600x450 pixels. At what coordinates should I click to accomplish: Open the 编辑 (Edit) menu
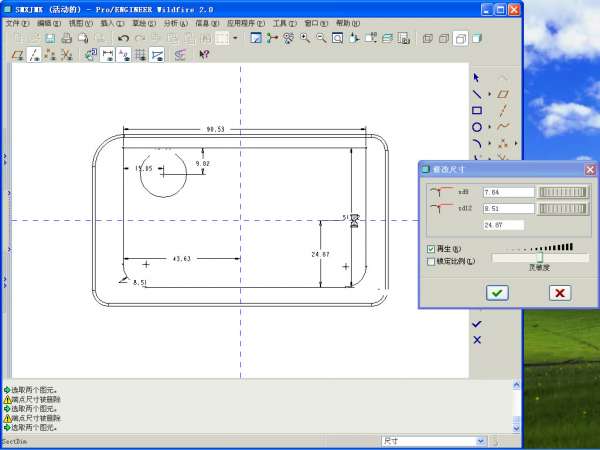[x=49, y=23]
